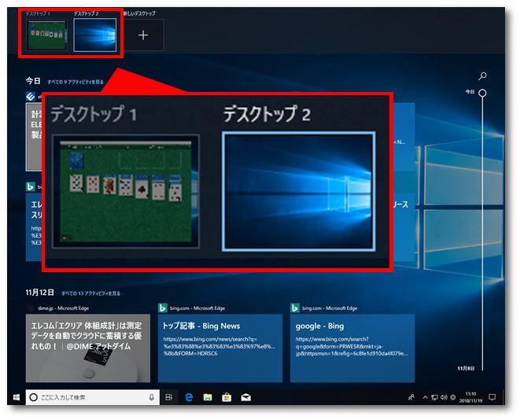Viewport: 520px width, 420px height.
Task: Focus the taskbar search box ここに入力して検索
Action: click(x=93, y=397)
